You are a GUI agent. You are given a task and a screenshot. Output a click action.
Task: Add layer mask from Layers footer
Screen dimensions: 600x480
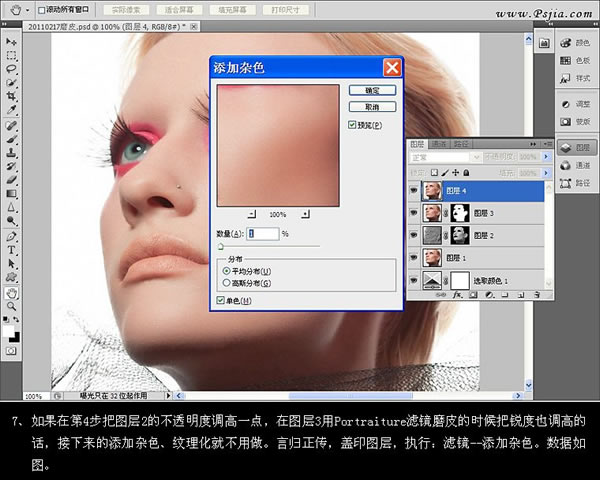pyautogui.click(x=473, y=295)
